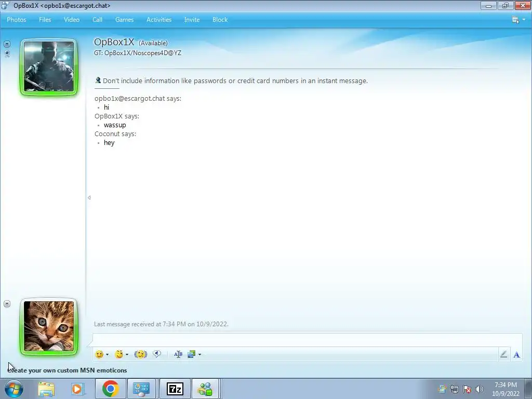Screen dimensions: 532x399
Task: Expand options arrow above OpBox1X's picture
Action: (7, 44)
